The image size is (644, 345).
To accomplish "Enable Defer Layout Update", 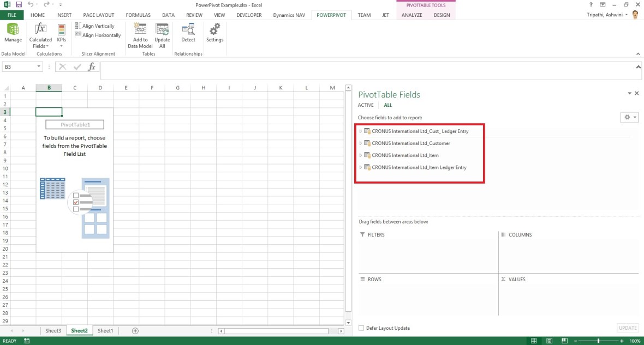I will pos(361,328).
